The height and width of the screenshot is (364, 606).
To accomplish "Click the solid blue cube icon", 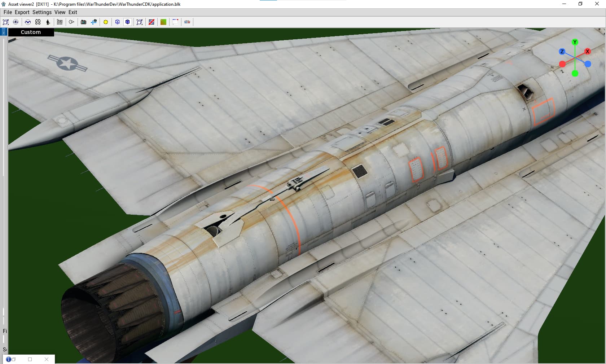I will (x=128, y=22).
